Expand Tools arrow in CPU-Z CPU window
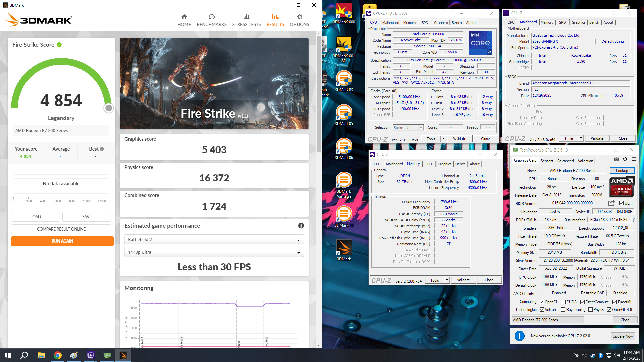644x362 pixels. (443, 139)
